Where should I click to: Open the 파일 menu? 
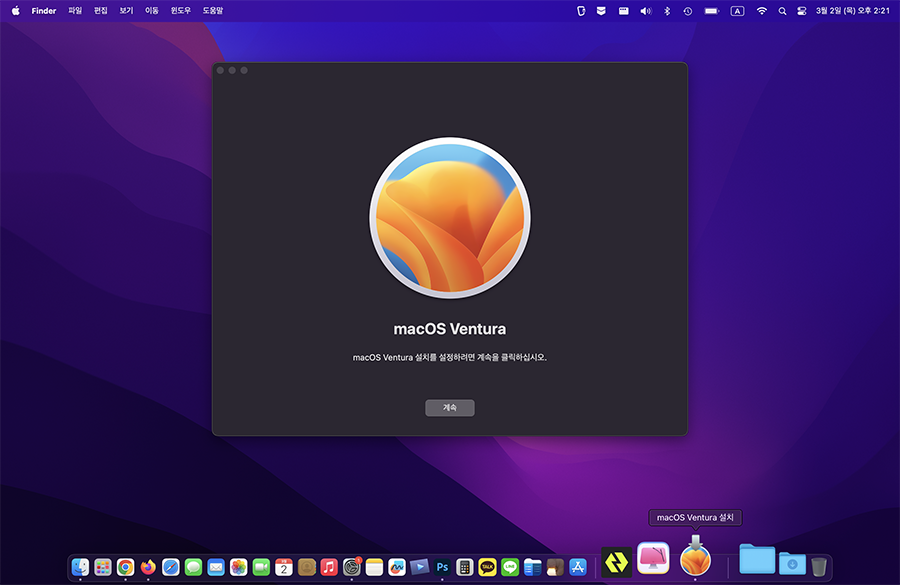(75, 10)
